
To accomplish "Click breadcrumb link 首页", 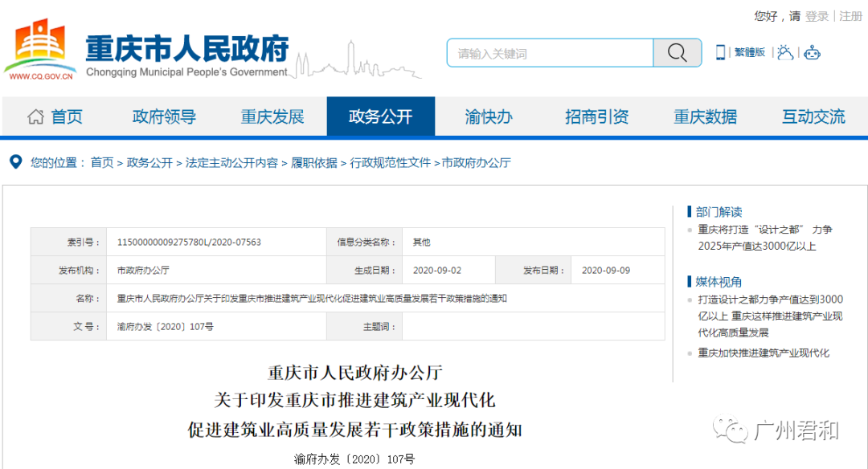I will [102, 162].
